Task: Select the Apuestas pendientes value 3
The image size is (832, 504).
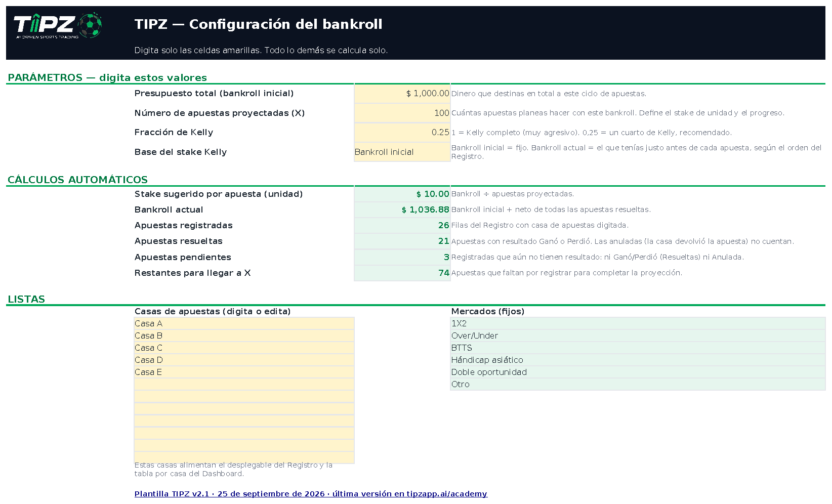Action: 402,257
